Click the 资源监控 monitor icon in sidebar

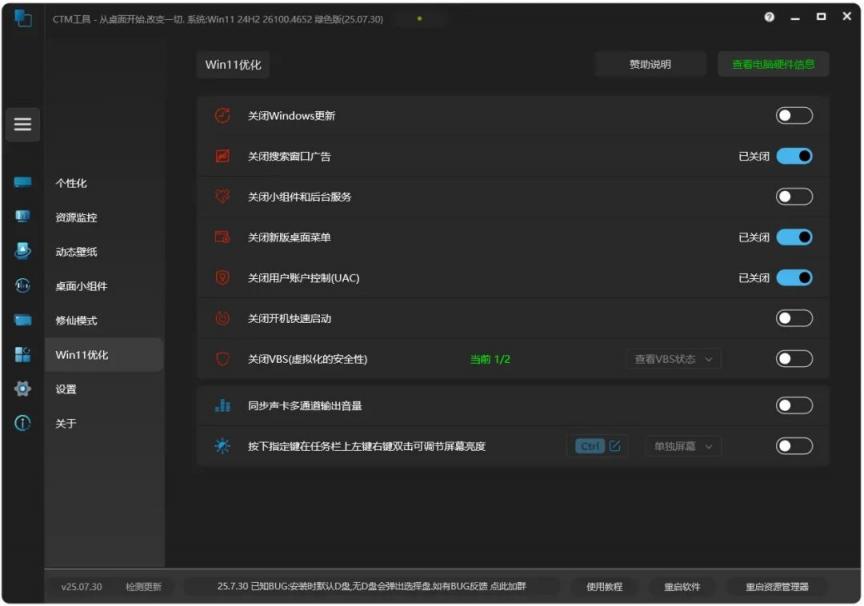(x=22, y=217)
